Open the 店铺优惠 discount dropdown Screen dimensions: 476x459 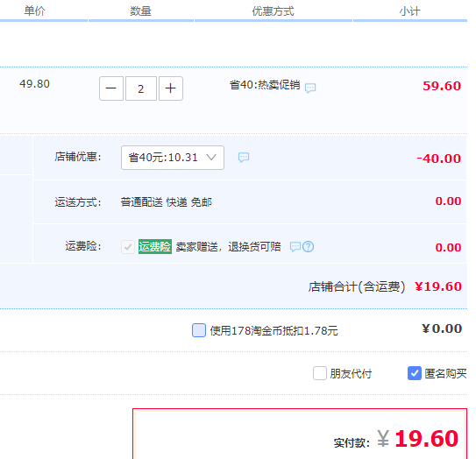pos(173,158)
